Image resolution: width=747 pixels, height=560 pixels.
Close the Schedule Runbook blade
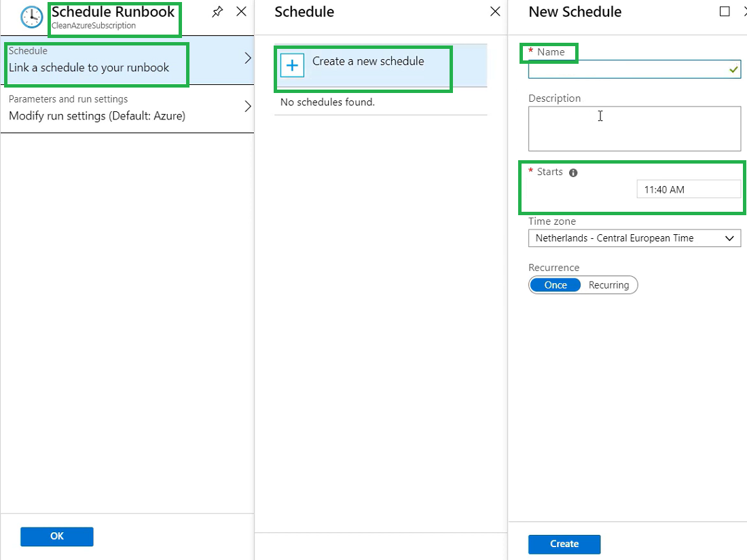(x=241, y=12)
